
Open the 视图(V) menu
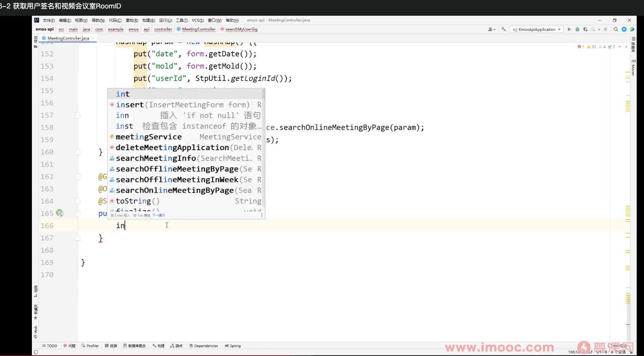81,20
